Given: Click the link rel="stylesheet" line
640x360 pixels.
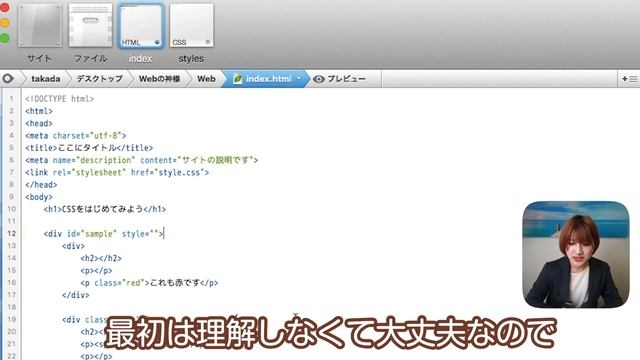Looking at the screenshot, I should click(x=117, y=172).
